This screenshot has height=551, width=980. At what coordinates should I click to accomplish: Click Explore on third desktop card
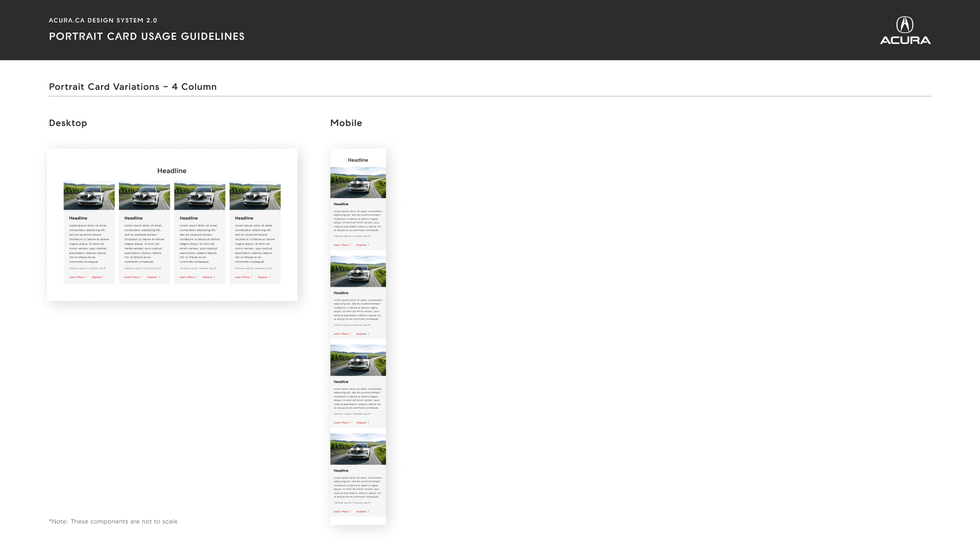pos(209,277)
